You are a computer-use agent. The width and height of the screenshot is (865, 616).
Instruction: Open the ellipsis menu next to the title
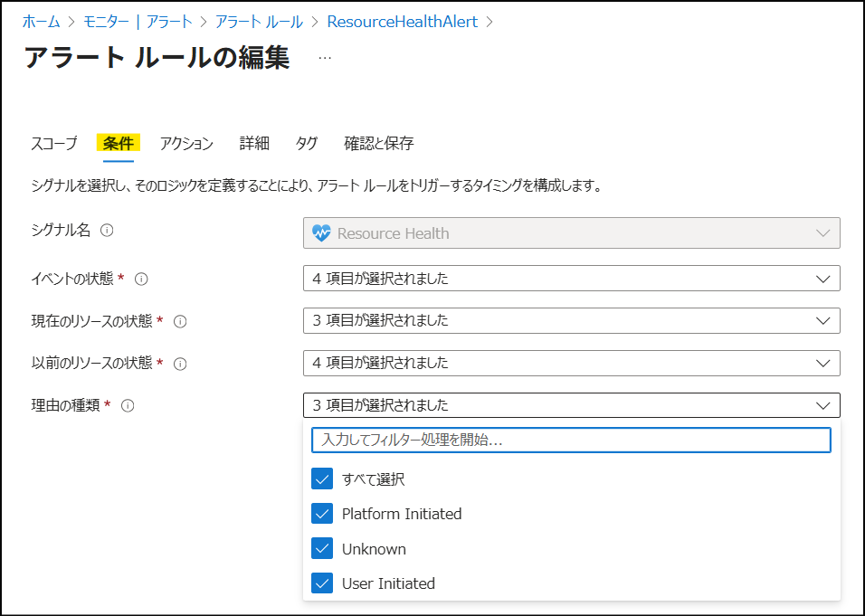click(x=325, y=58)
